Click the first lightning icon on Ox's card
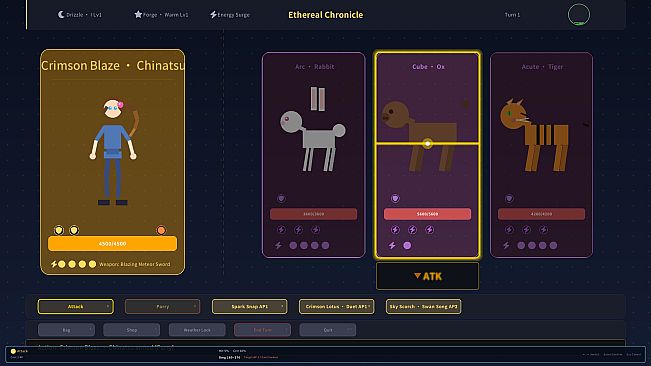Image resolution: width=651 pixels, height=366 pixels. click(x=395, y=229)
